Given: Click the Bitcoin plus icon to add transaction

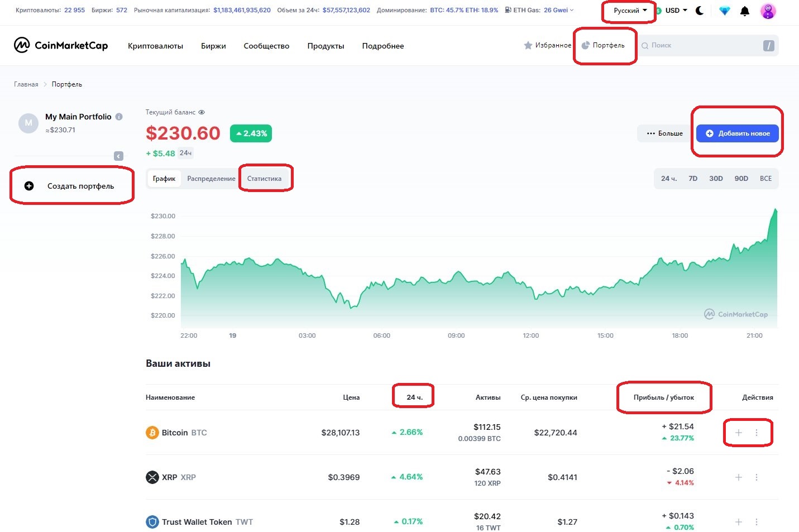Looking at the screenshot, I should pos(738,433).
